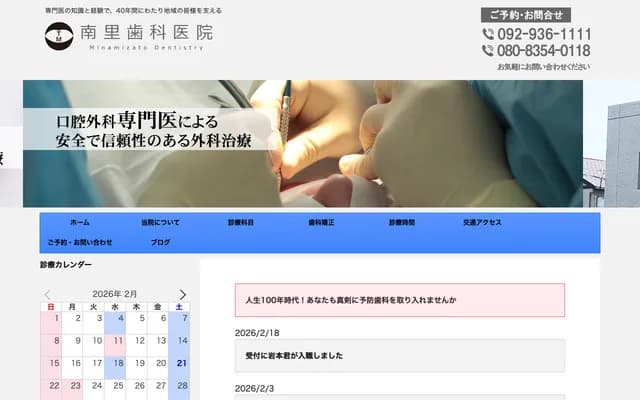Click the お気軽にお問い合わせください text

pyautogui.click(x=544, y=67)
